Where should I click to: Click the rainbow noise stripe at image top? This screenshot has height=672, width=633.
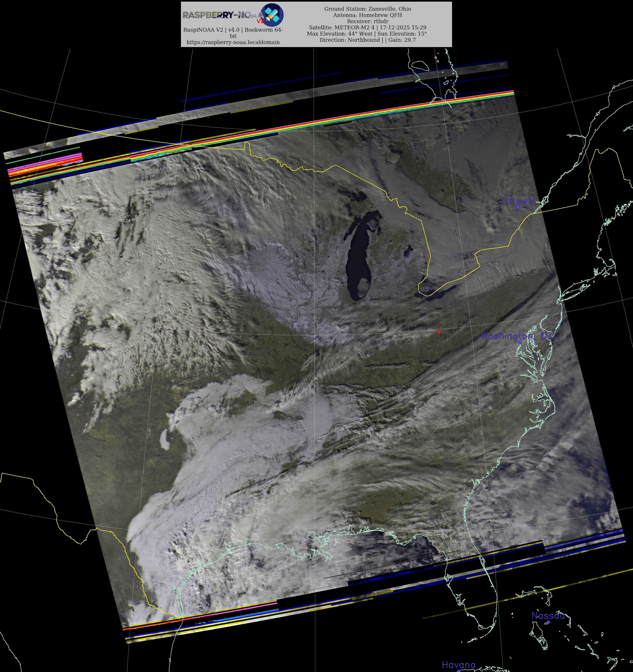(338, 119)
